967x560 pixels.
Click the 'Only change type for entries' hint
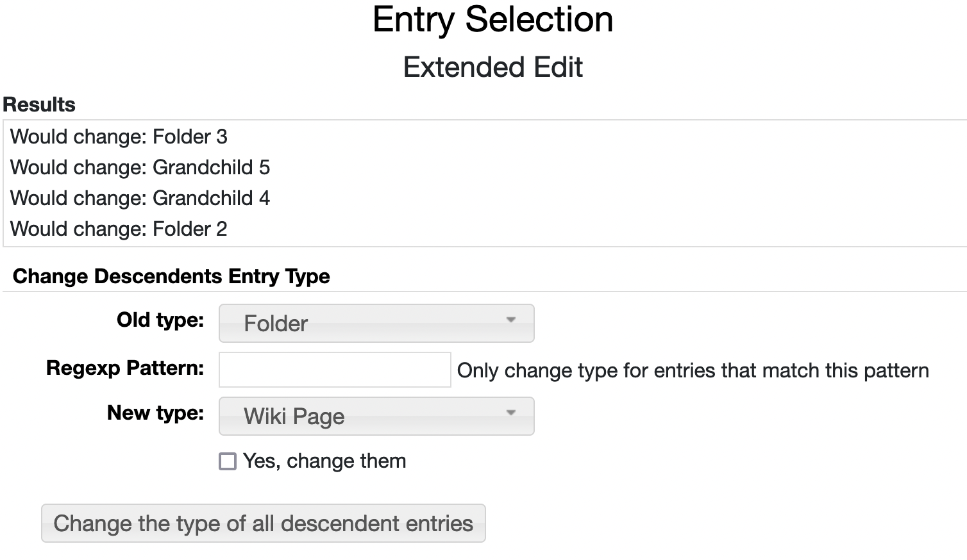click(693, 370)
